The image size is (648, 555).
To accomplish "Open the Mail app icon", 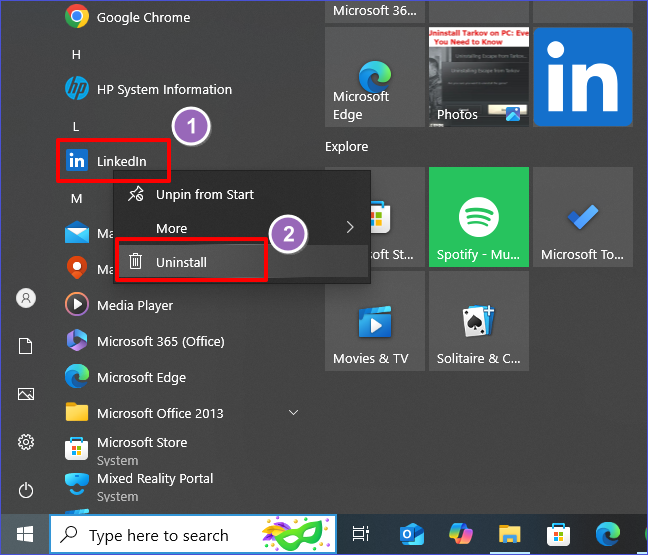I will 77,233.
